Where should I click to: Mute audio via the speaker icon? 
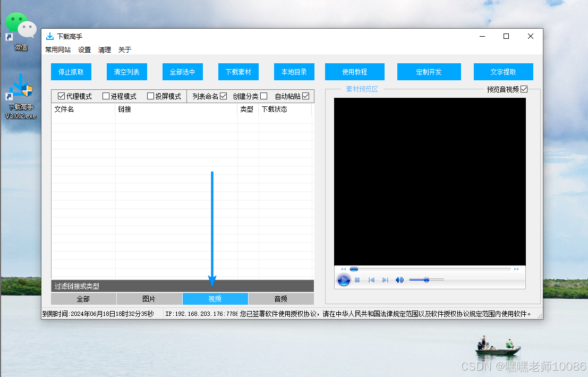399,280
